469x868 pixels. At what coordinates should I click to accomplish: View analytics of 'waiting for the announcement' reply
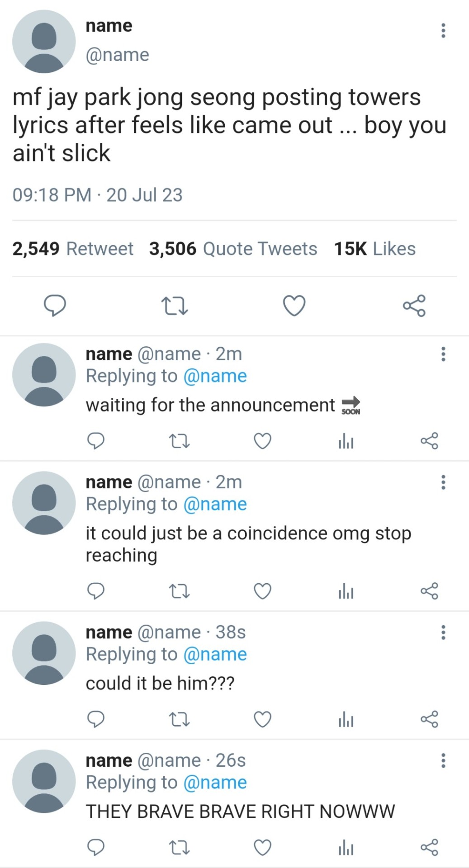click(x=346, y=441)
